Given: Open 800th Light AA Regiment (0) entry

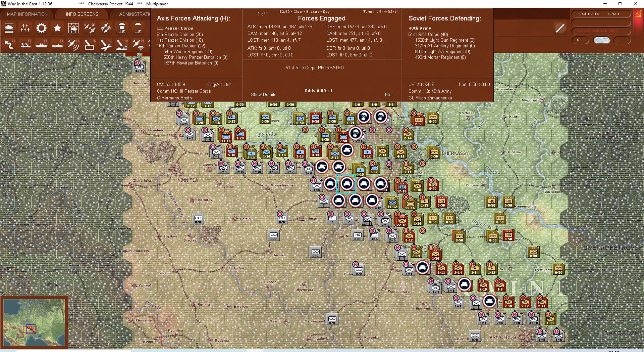Looking at the screenshot, I should tap(442, 51).
